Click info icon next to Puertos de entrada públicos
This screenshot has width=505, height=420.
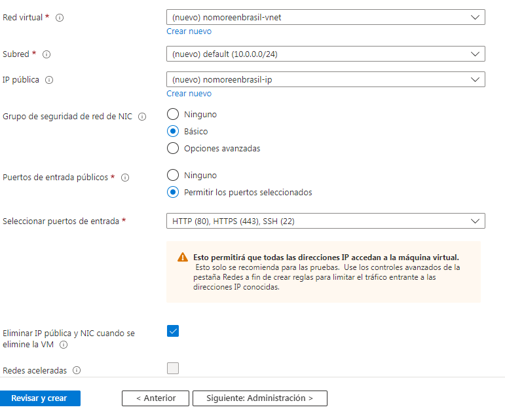[x=125, y=178]
